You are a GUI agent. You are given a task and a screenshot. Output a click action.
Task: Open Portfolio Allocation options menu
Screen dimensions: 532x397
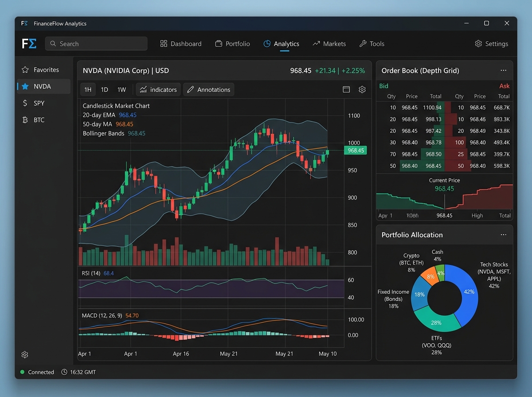pos(503,235)
